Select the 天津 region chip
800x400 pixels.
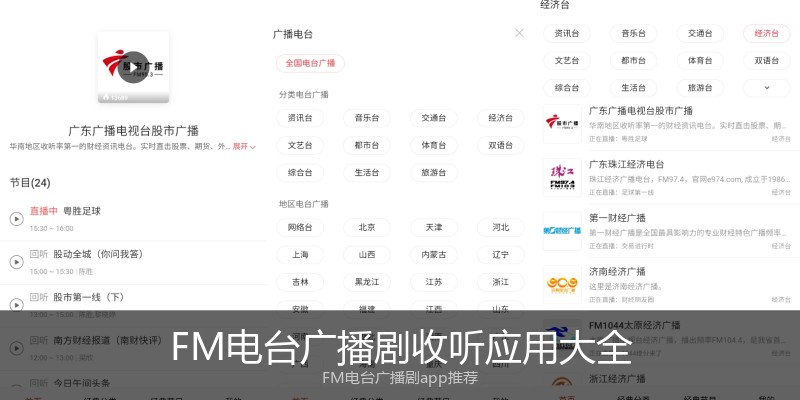coord(434,228)
